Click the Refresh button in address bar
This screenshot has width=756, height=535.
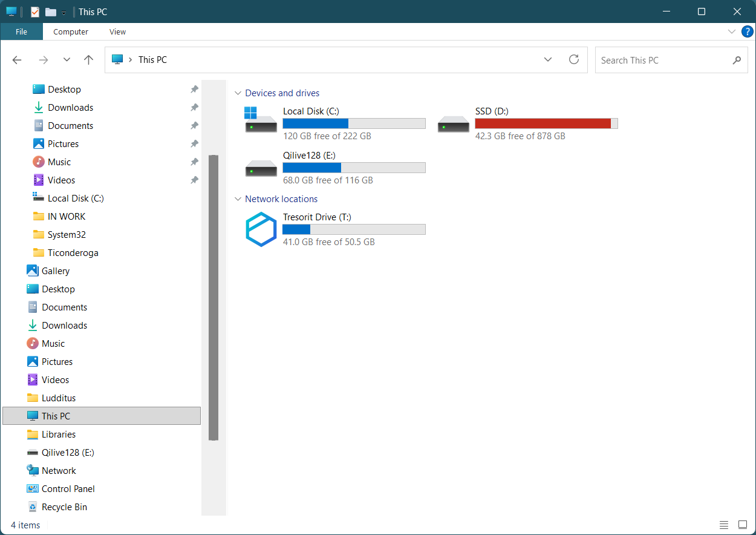click(574, 59)
